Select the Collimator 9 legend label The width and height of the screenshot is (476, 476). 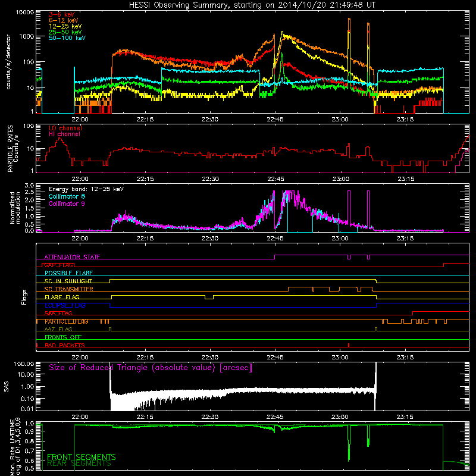67,203
